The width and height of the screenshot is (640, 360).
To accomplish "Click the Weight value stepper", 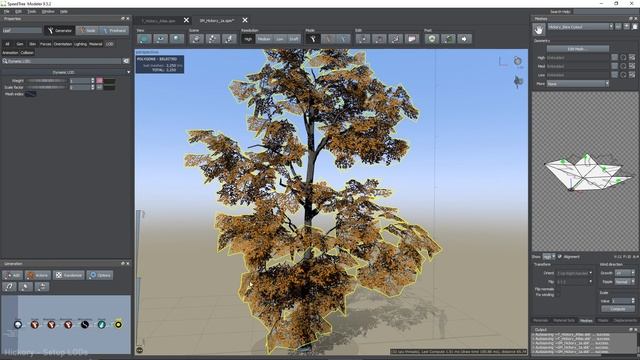I will (93, 81).
